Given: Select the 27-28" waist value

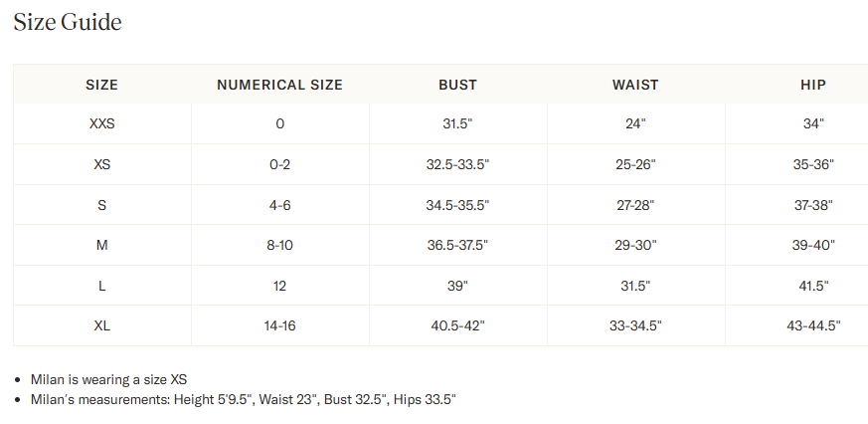Looking at the screenshot, I should [635, 205].
